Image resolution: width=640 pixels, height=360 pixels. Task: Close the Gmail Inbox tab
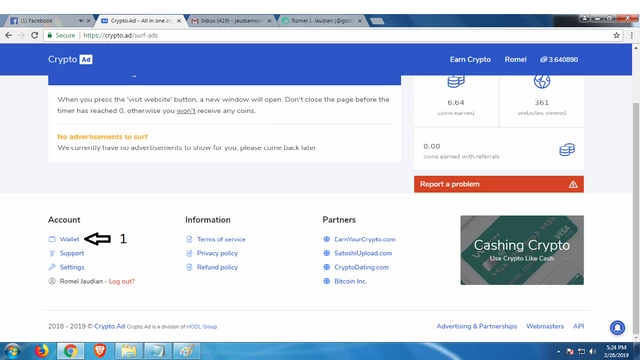269,21
